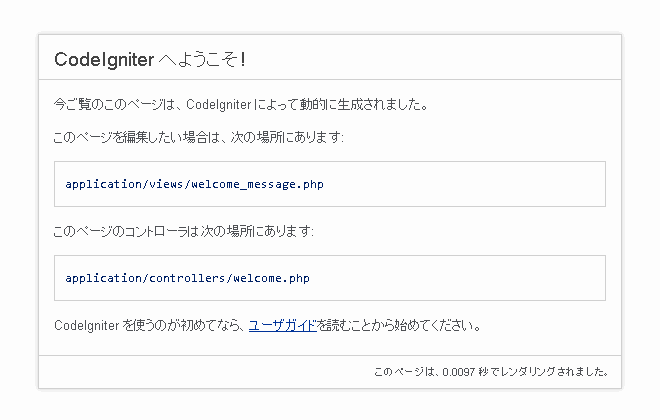Click the 次の場所にあります text in edit line
Viewport: 660px width, 420px height.
(287, 137)
